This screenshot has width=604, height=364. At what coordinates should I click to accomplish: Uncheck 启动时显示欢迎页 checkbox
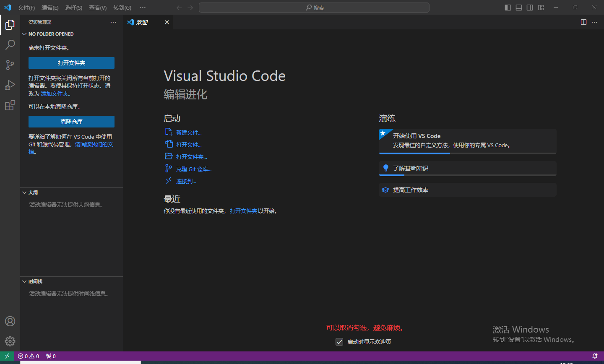tap(339, 342)
